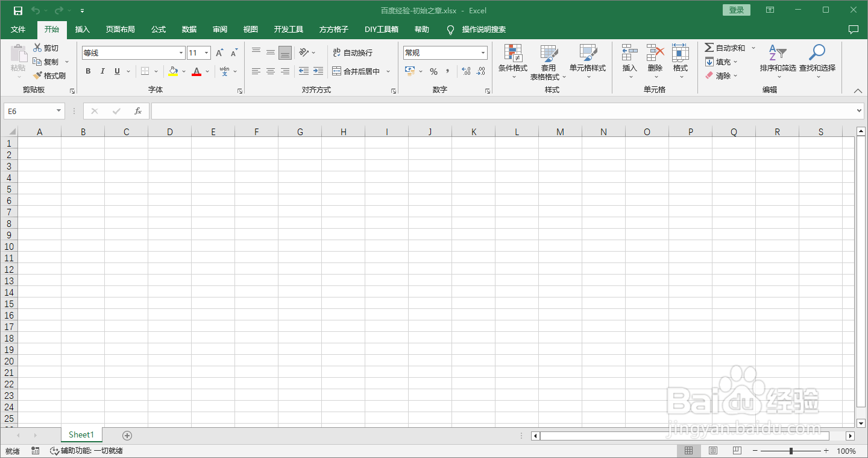The image size is (868, 458).
Task: Switch to the 页面布局 tab
Action: (120, 29)
